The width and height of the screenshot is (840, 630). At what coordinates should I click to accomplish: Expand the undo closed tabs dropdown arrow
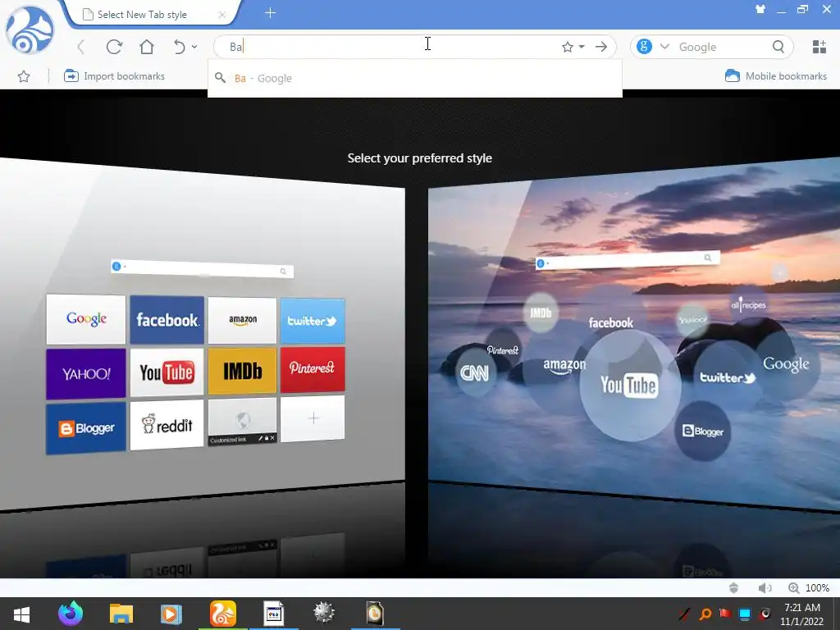click(194, 47)
